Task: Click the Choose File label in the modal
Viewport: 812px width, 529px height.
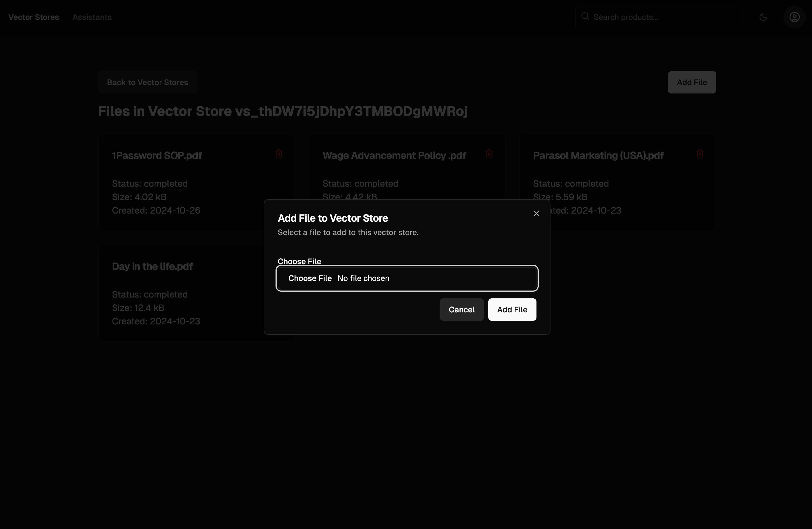Action: point(299,261)
